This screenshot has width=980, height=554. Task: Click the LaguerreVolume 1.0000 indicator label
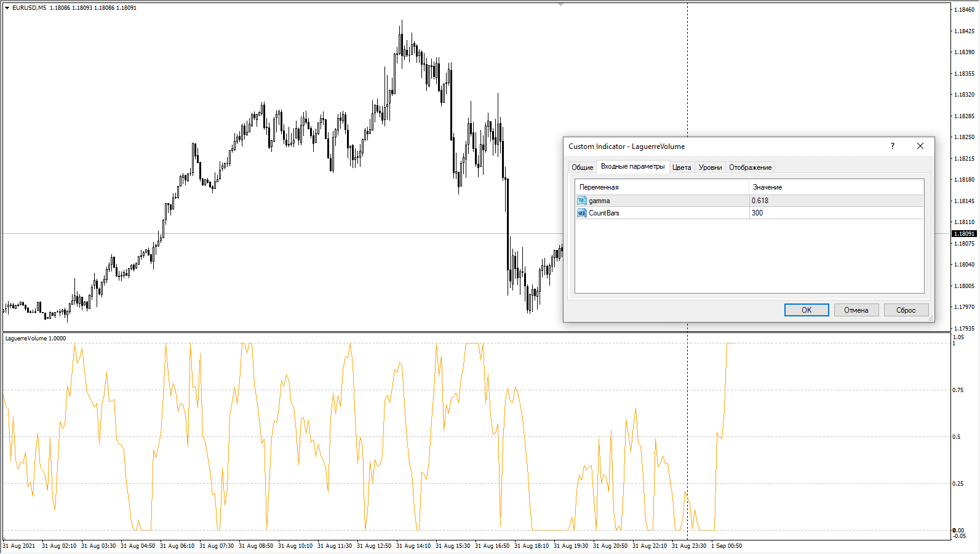(36, 339)
